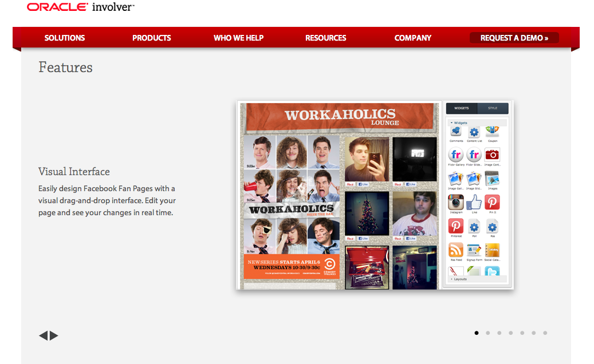
Task: Select the first carousel pagination dot
Action: click(x=477, y=333)
